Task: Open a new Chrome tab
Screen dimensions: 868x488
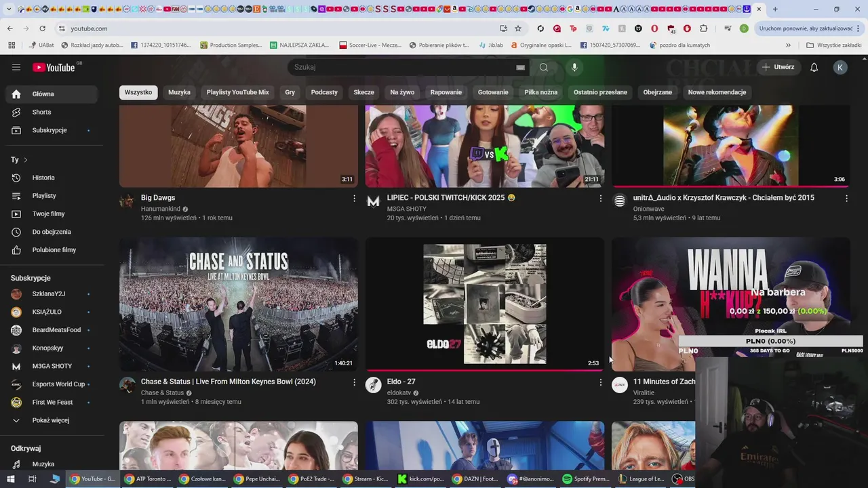Action: [775, 9]
